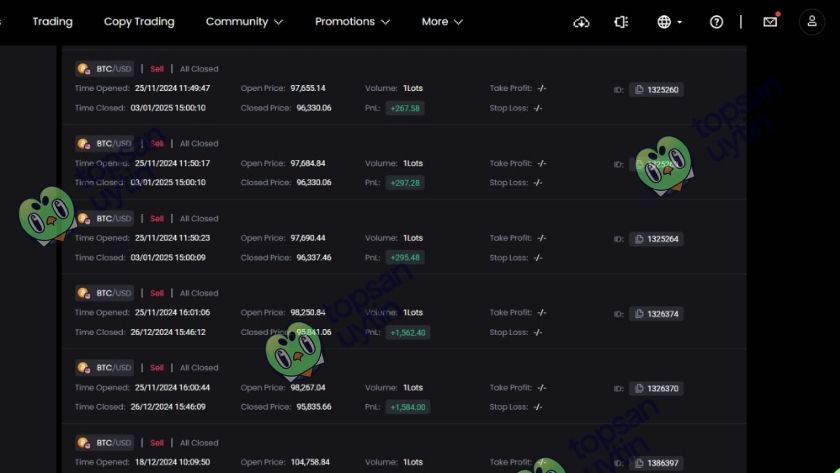Click BTC/USD badge of the first order

(x=105, y=69)
